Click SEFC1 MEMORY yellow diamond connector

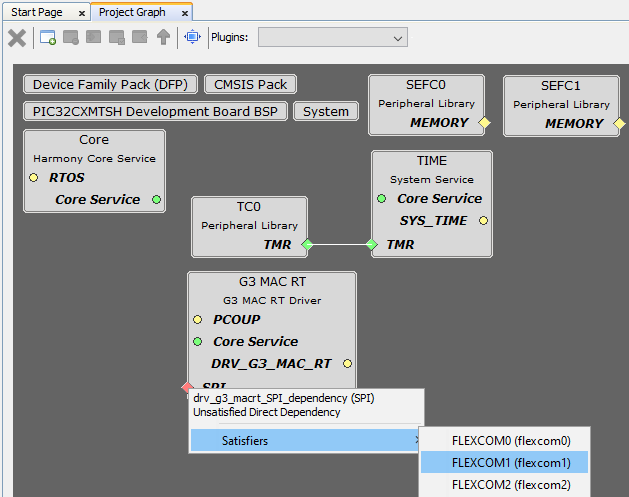tap(620, 124)
